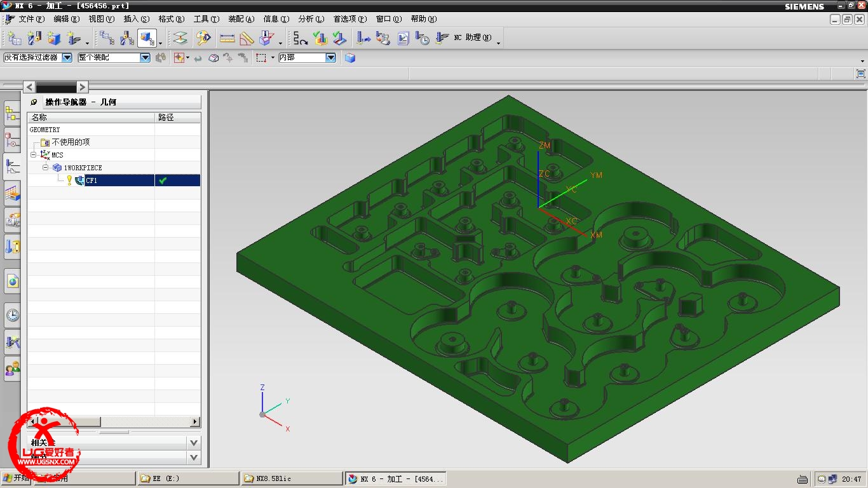Screen dimensions: 868x488
Task: Pin the operation navigator panel
Action: pyautogui.click(x=34, y=102)
